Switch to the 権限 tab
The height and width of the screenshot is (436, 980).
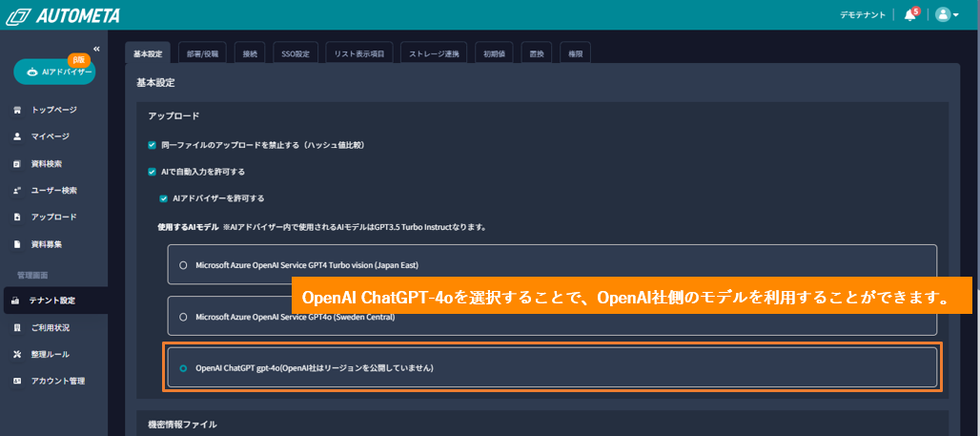pyautogui.click(x=575, y=53)
